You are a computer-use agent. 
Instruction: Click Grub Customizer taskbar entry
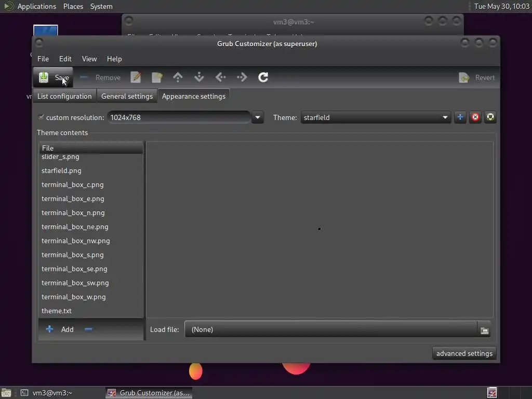coord(149,393)
